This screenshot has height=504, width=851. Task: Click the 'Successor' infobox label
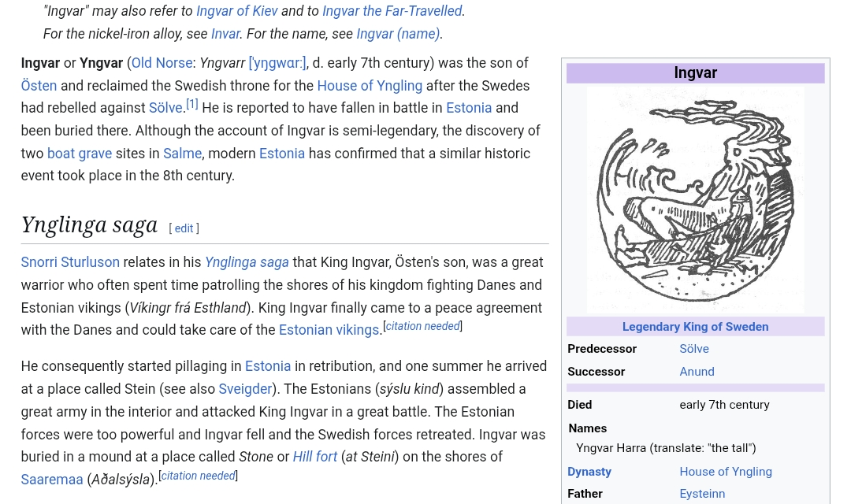(x=596, y=372)
